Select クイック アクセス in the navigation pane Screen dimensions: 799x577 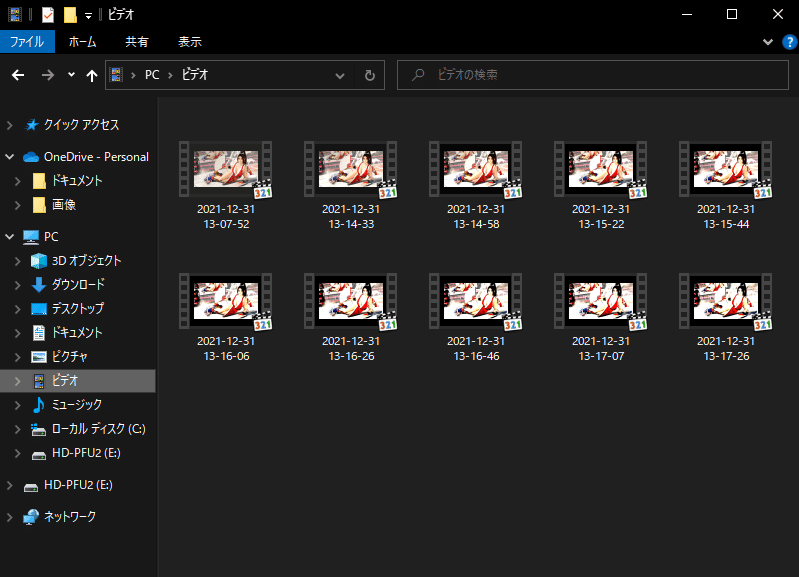[81, 125]
